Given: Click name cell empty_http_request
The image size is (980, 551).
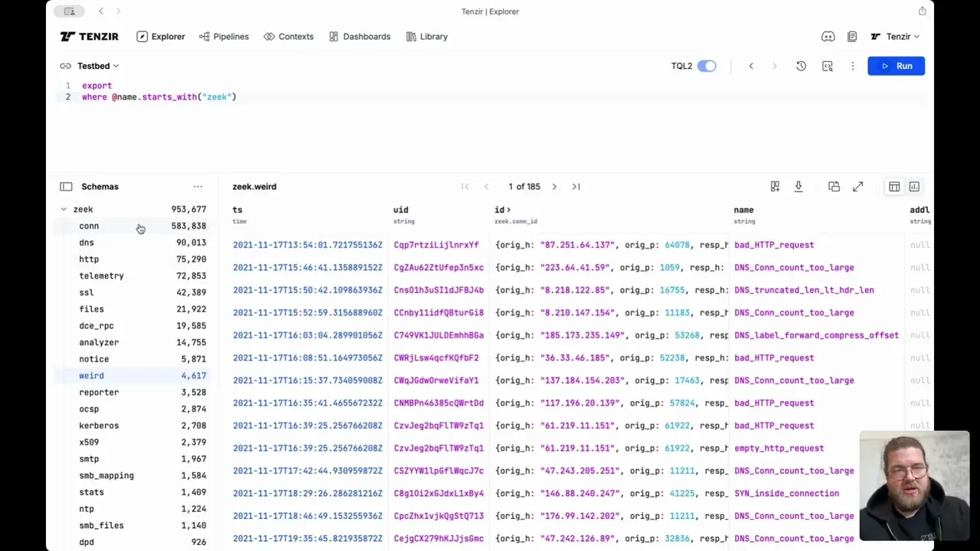Looking at the screenshot, I should 779,448.
